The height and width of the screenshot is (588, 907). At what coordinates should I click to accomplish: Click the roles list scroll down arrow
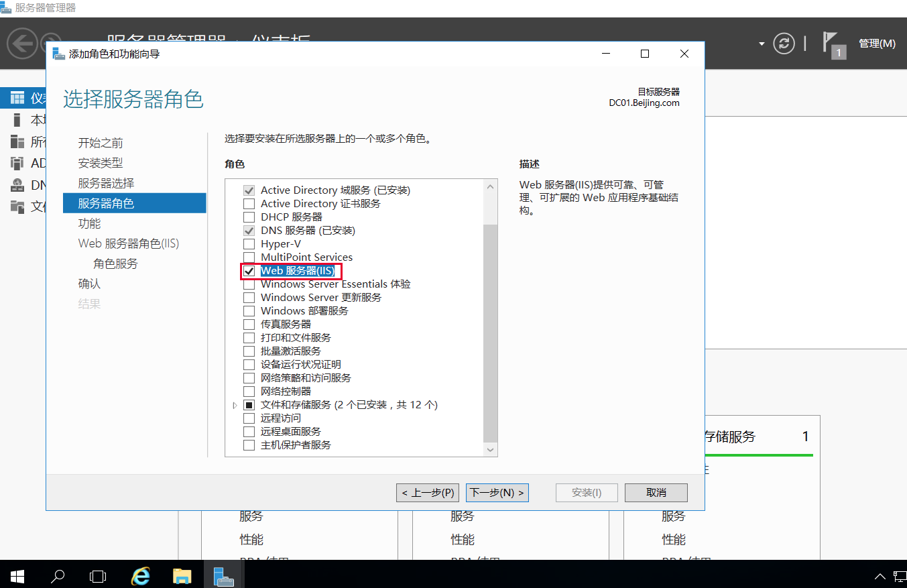490,450
